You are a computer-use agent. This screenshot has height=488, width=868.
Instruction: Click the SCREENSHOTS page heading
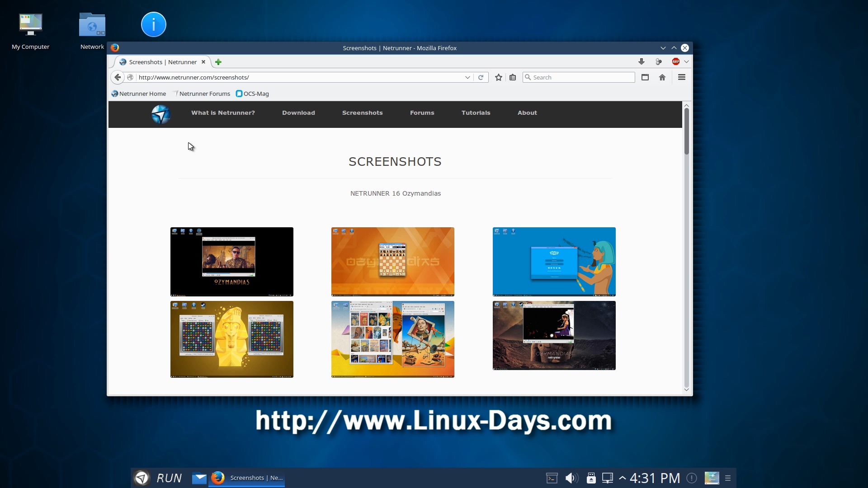point(395,161)
